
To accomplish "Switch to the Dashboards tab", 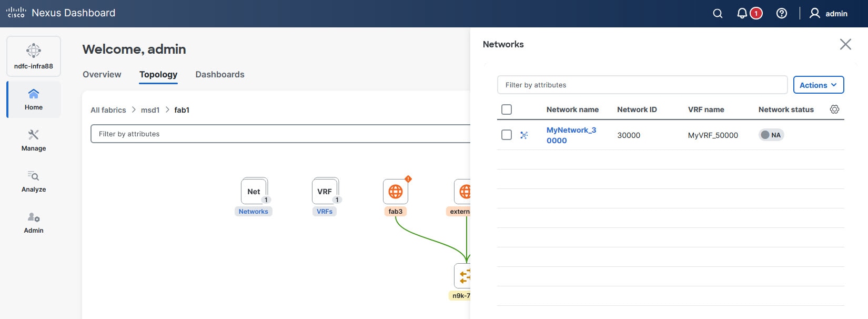I will (220, 75).
